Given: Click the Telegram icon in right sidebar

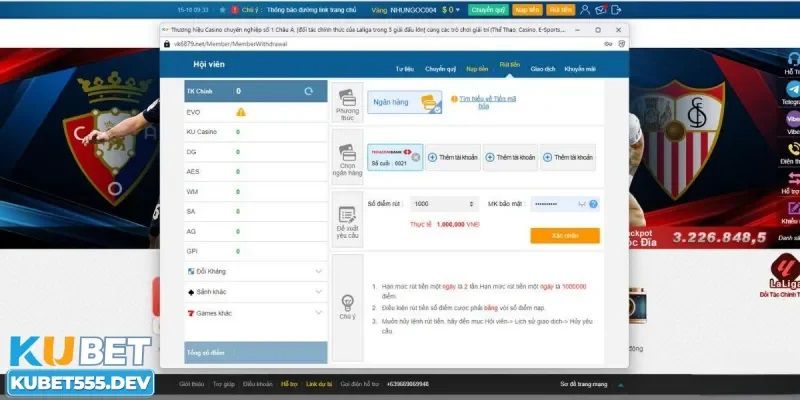Looking at the screenshot, I should coord(791,91).
